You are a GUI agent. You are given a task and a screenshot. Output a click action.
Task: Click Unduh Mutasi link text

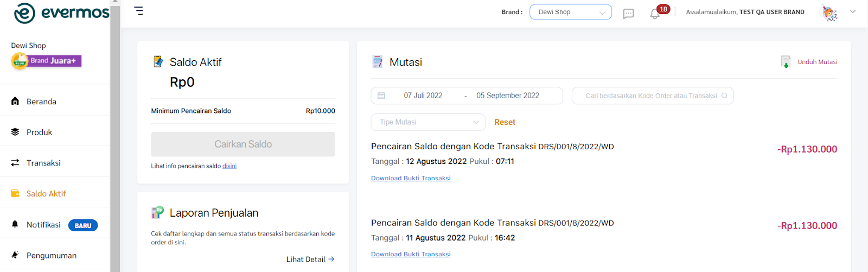pos(817,62)
